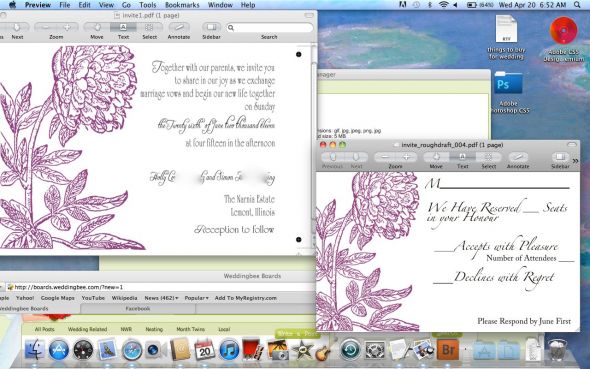Expand Popular bookmark dropdown
This screenshot has width=590, height=369.
[196, 298]
